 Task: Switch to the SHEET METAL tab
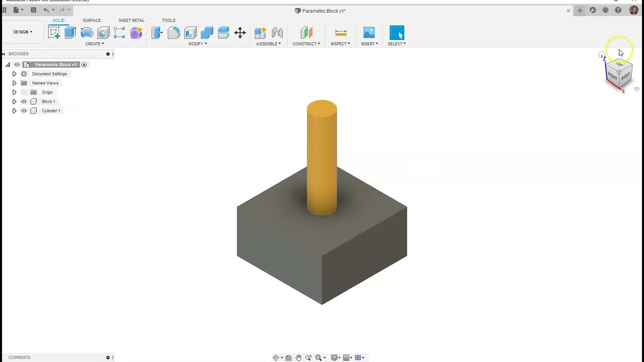click(131, 21)
